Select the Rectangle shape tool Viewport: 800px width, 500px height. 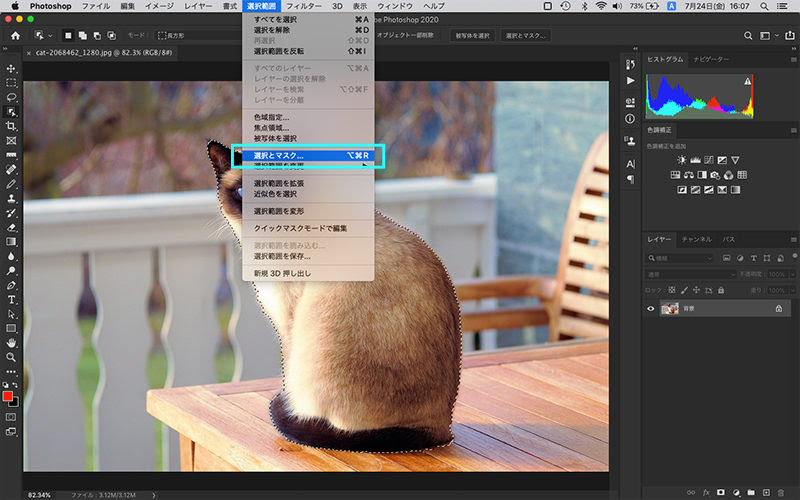tap(11, 328)
